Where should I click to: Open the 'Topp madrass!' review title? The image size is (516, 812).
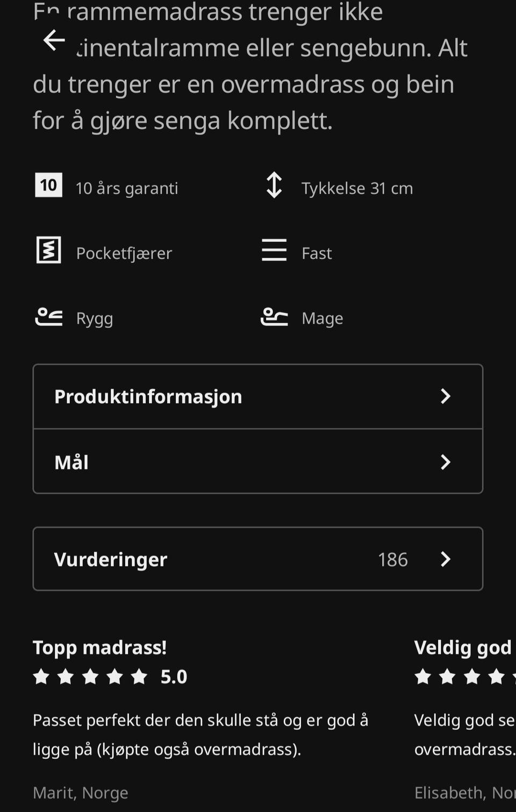point(100,647)
